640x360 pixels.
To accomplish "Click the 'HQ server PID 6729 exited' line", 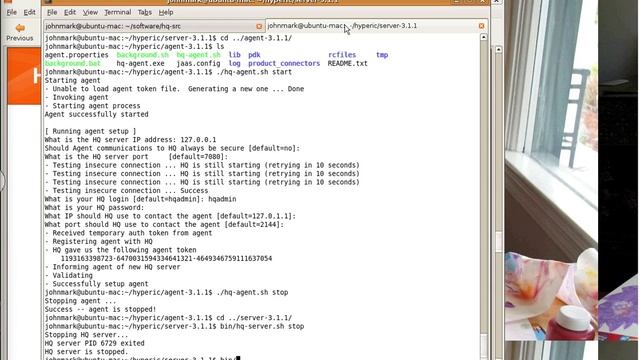I will 95,343.
